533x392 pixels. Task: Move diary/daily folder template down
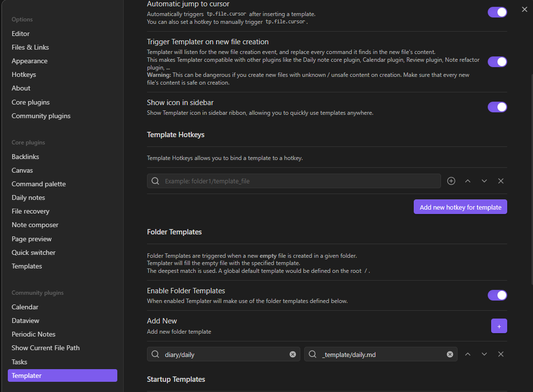[484, 354]
